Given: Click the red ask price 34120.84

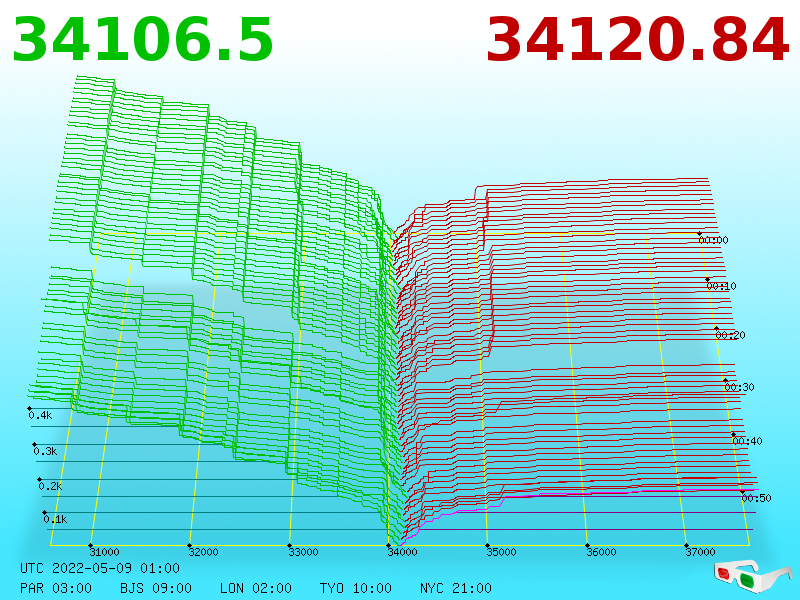Looking at the screenshot, I should [x=638, y=40].
